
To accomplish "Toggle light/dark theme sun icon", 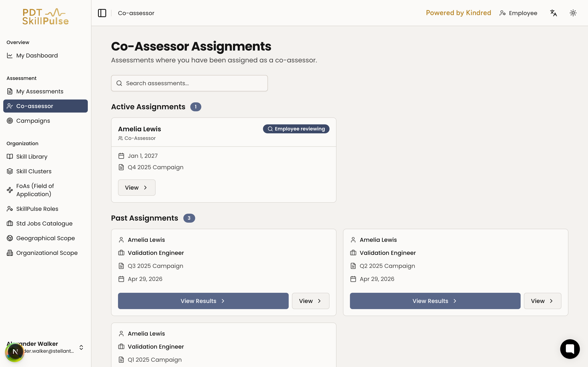I will 573,13.
